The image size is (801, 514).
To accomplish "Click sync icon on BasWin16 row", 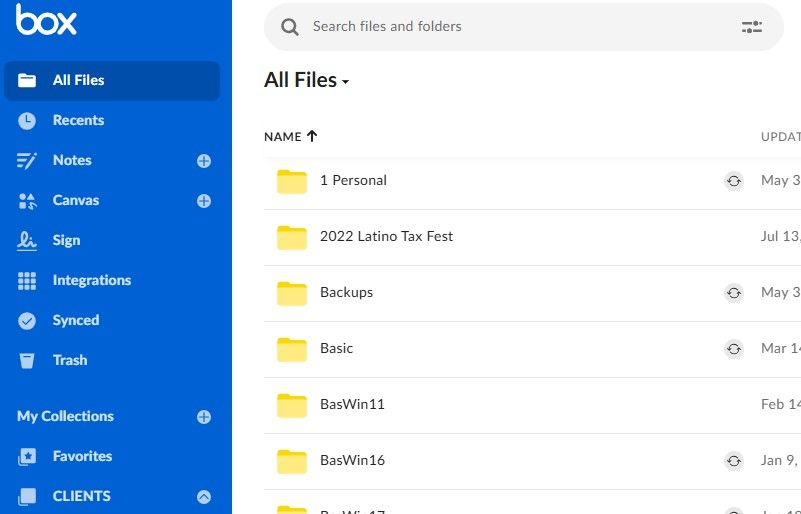I will click(734, 461).
